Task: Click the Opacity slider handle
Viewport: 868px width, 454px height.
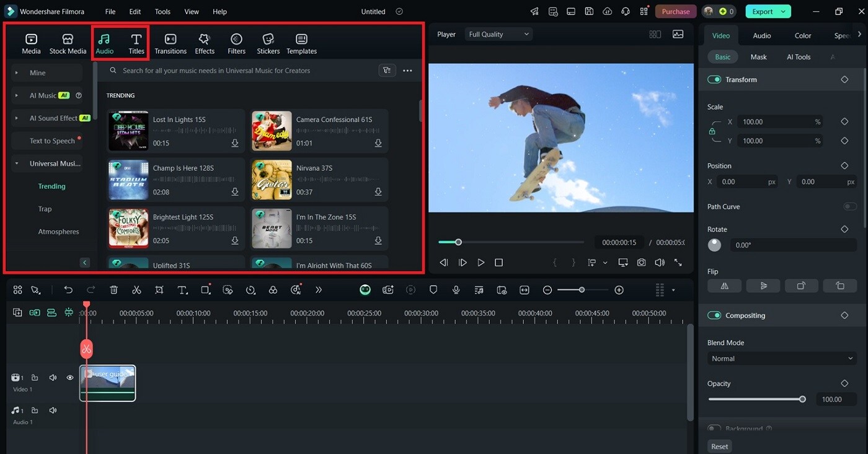Action: [x=802, y=399]
